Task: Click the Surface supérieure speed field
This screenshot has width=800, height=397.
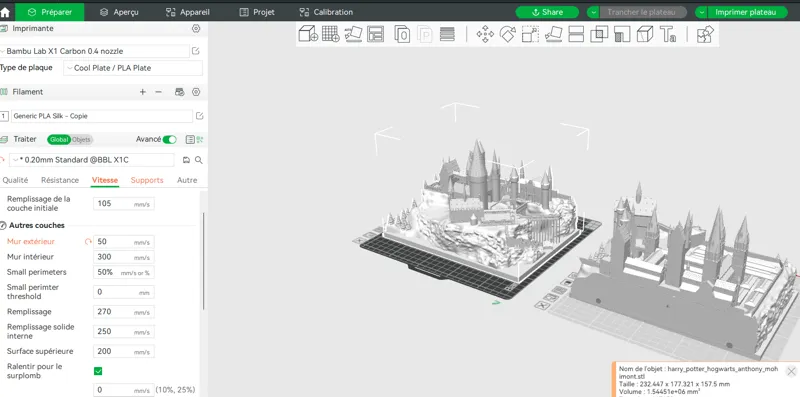Action: tap(123, 352)
